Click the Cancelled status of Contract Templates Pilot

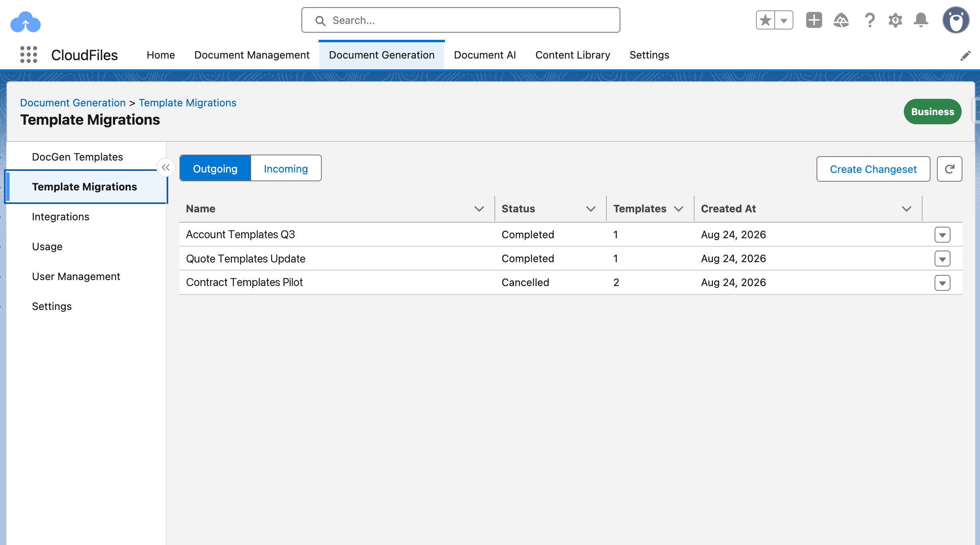coord(525,282)
